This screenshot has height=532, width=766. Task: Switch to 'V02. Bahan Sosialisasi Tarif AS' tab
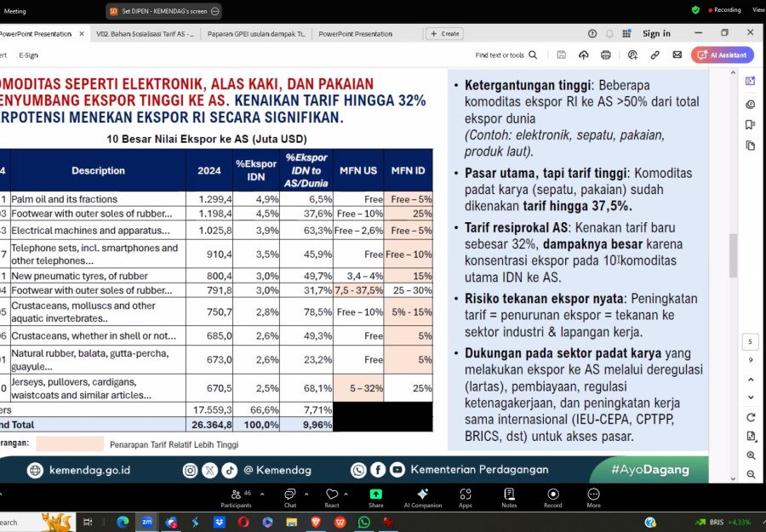(x=145, y=34)
